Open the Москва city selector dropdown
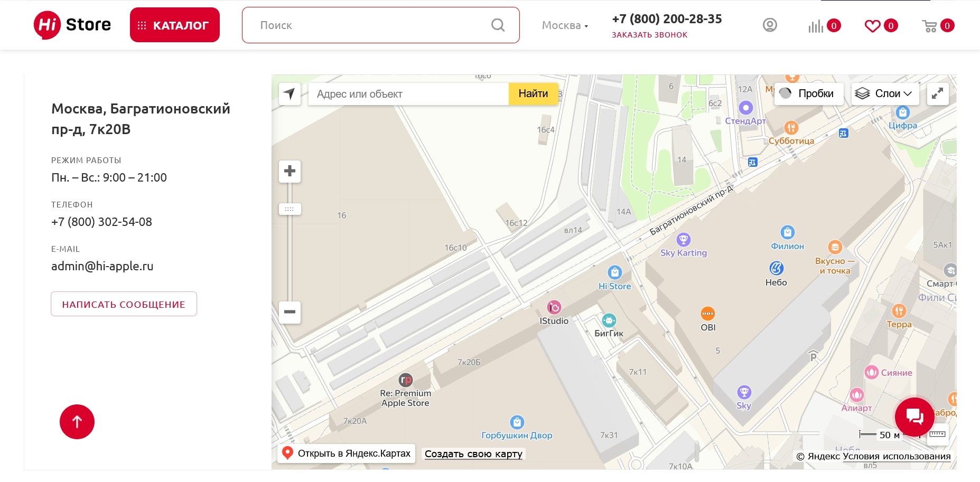Viewport: 980px width, 482px height. [565, 25]
